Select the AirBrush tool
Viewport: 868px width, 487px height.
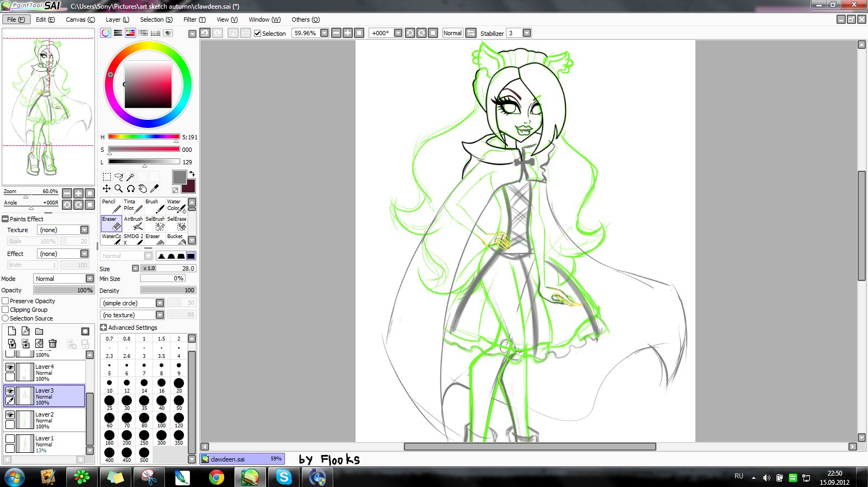pos(133,223)
